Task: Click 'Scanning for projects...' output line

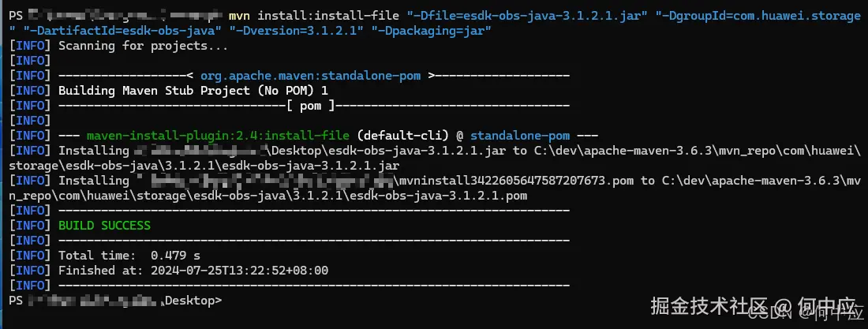Action: 144,46
